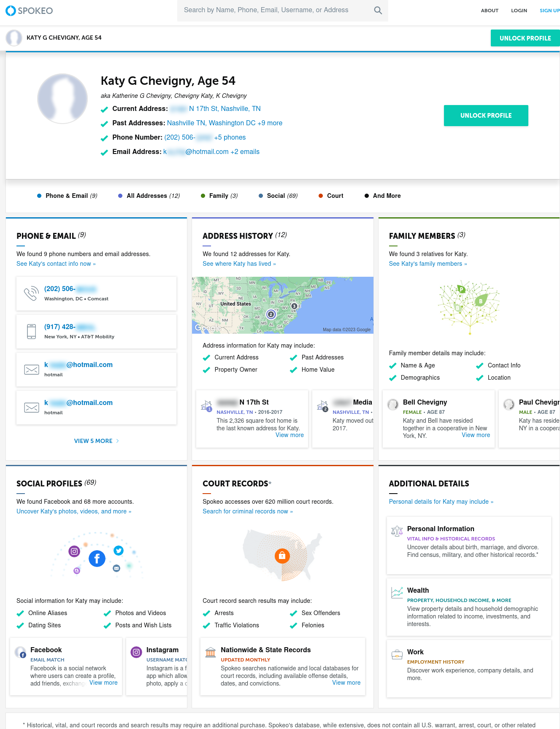The width and height of the screenshot is (560, 729).
Task: Go to Login
Action: coord(519,11)
